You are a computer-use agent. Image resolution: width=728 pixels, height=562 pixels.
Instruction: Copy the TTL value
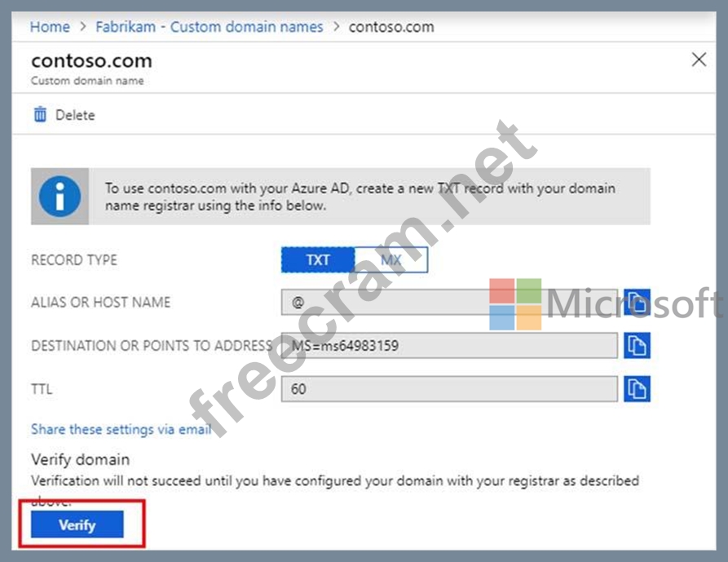coord(637,389)
